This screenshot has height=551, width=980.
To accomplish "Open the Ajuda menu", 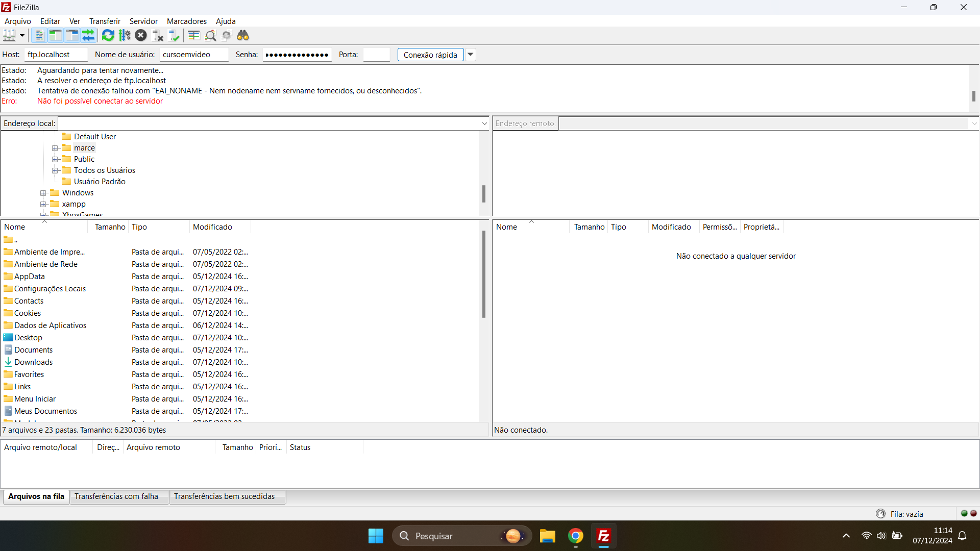I will 226,21.
